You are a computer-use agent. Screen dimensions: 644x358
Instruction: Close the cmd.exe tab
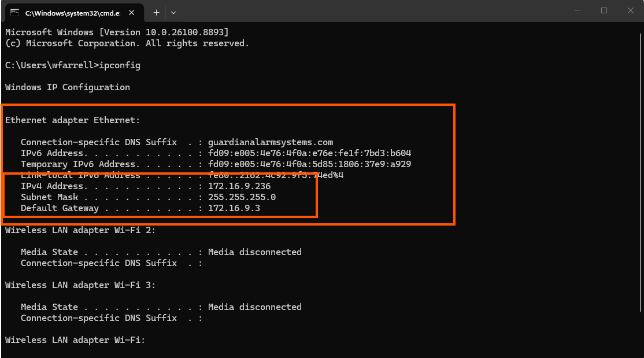131,13
